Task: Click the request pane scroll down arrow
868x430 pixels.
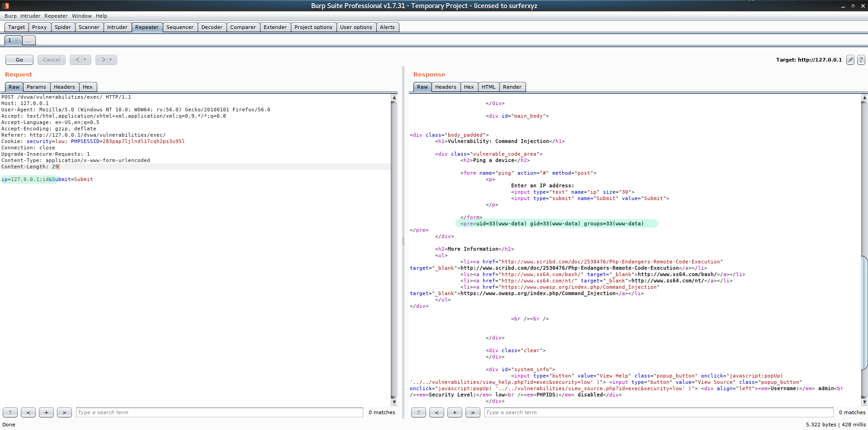Action: tap(394, 402)
